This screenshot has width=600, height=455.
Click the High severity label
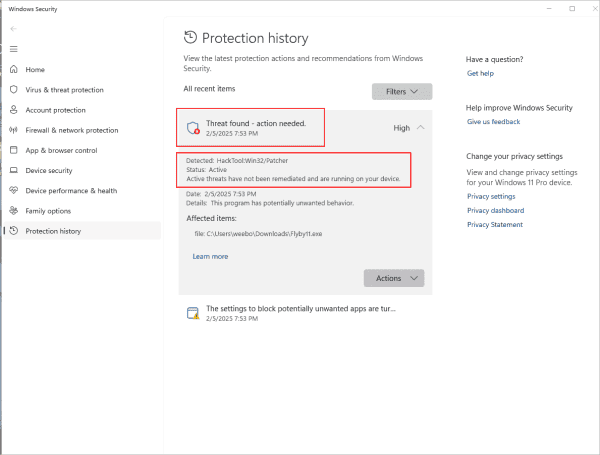click(x=401, y=128)
